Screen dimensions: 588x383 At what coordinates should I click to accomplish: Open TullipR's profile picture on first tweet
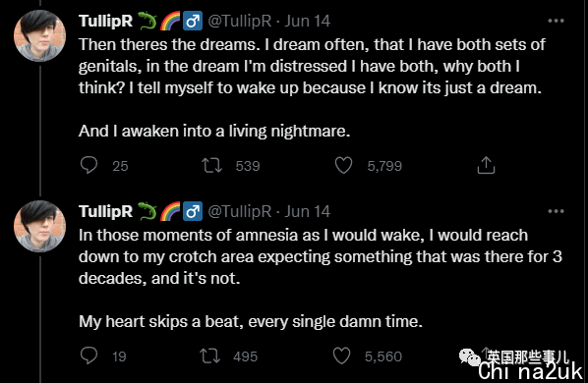[39, 36]
